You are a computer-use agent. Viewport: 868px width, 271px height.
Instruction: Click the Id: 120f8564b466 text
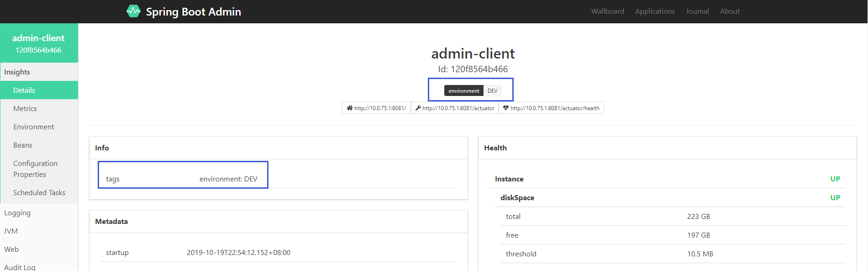tap(473, 69)
